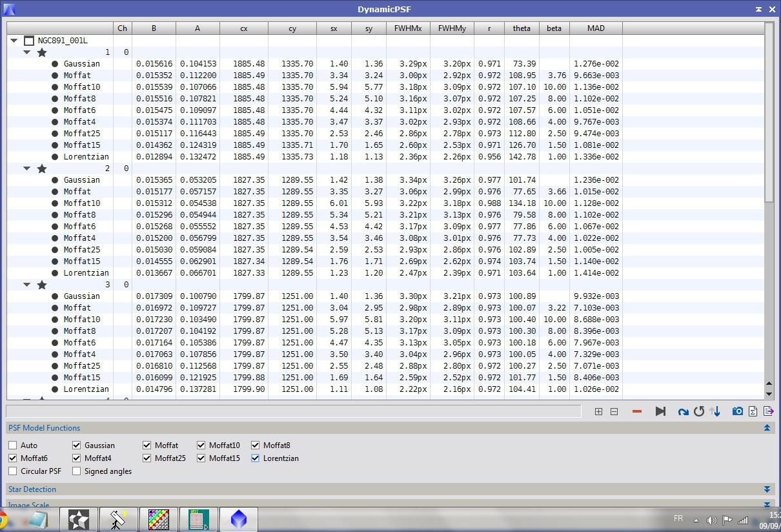Open the green IRIS app in the taskbar
This screenshot has width=781, height=532.
(x=198, y=520)
